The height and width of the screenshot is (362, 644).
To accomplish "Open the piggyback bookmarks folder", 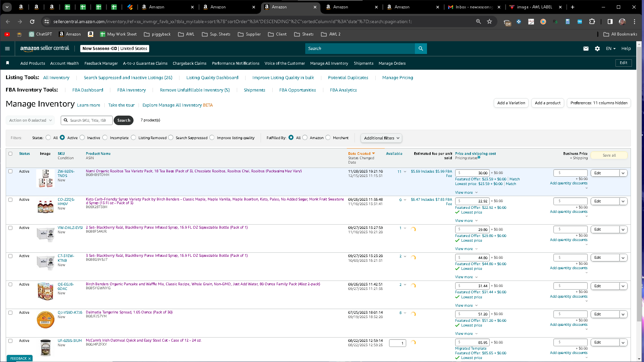I will click(x=157, y=34).
